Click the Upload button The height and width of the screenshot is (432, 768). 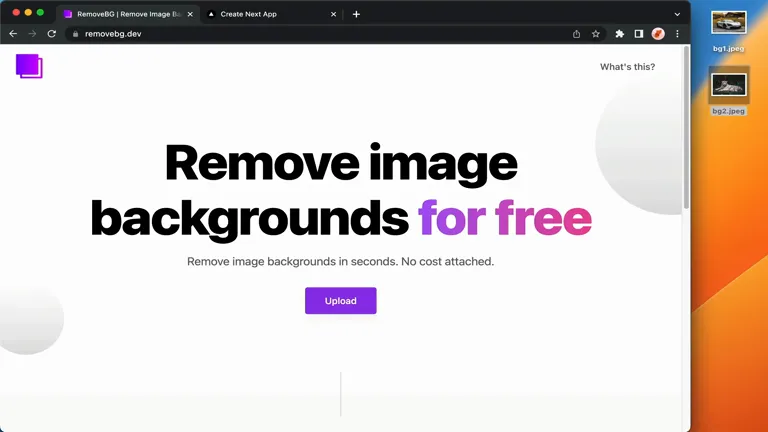(341, 301)
